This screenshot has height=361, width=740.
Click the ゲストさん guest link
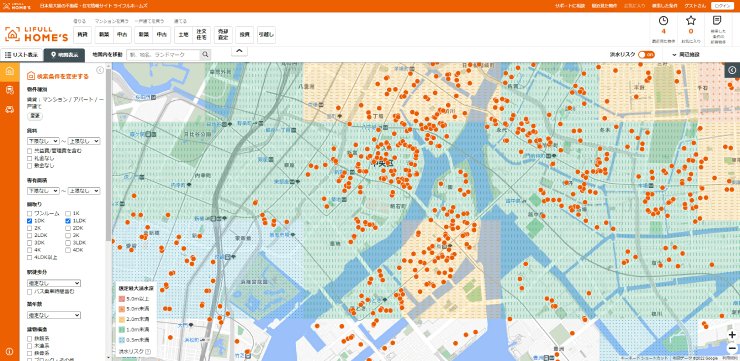tap(695, 6)
